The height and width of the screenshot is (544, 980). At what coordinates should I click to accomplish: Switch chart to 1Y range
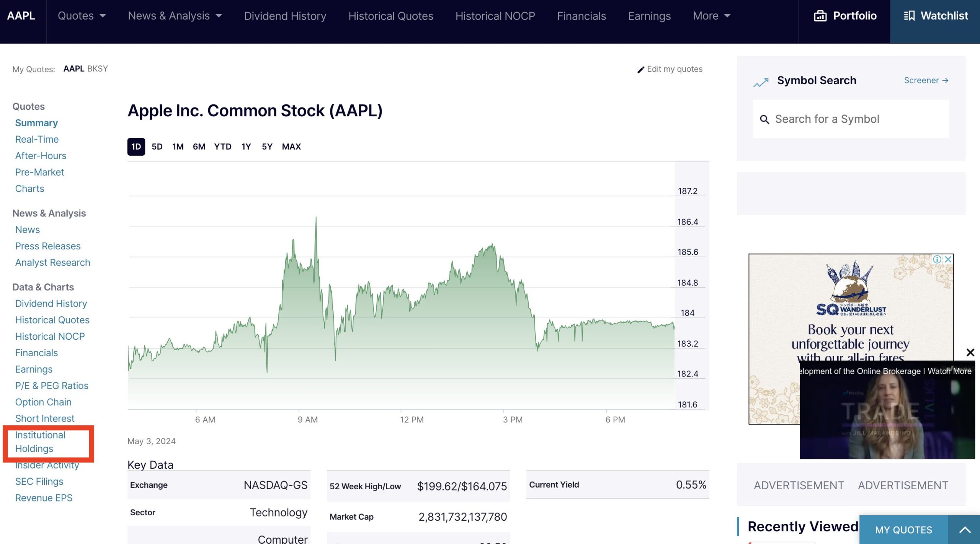[x=246, y=147]
